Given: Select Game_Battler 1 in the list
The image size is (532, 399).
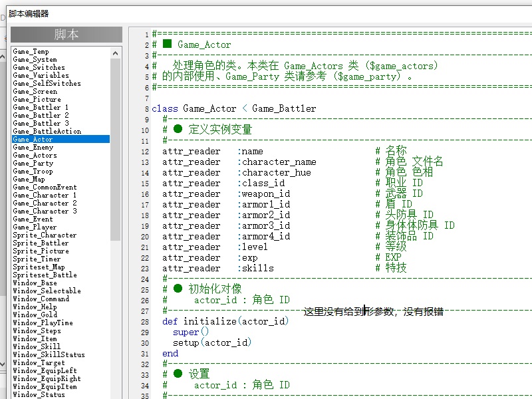Looking at the screenshot, I should click(x=41, y=107).
